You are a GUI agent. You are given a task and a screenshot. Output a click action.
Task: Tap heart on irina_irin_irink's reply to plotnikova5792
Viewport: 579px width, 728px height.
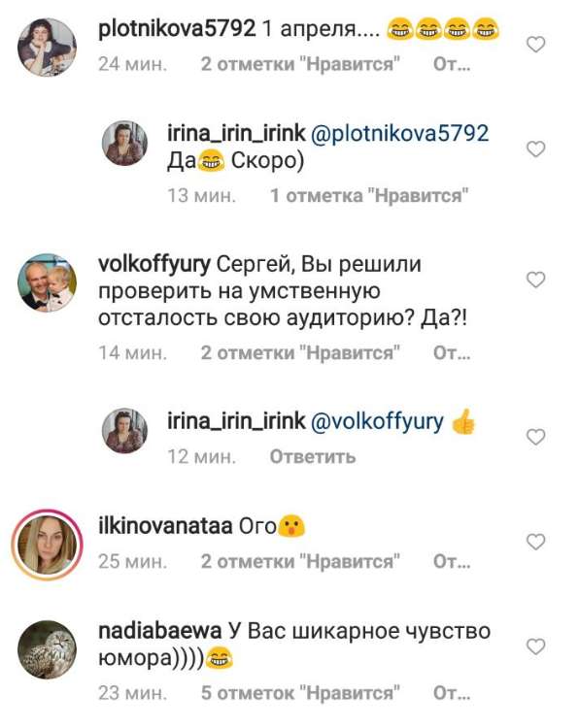pyautogui.click(x=536, y=149)
